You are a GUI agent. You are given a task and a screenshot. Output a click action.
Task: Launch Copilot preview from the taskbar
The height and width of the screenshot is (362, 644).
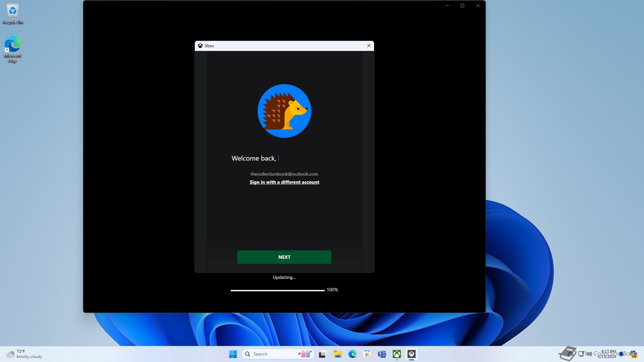633,354
